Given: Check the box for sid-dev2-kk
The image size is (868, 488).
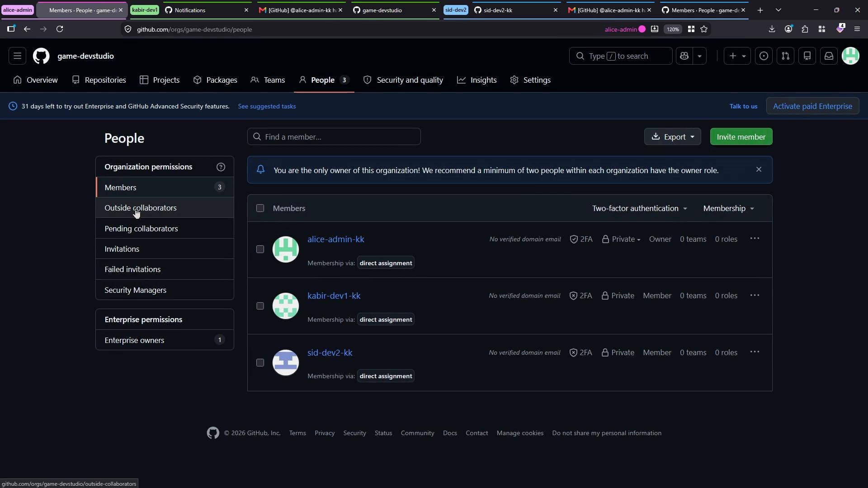Looking at the screenshot, I should click(x=260, y=363).
